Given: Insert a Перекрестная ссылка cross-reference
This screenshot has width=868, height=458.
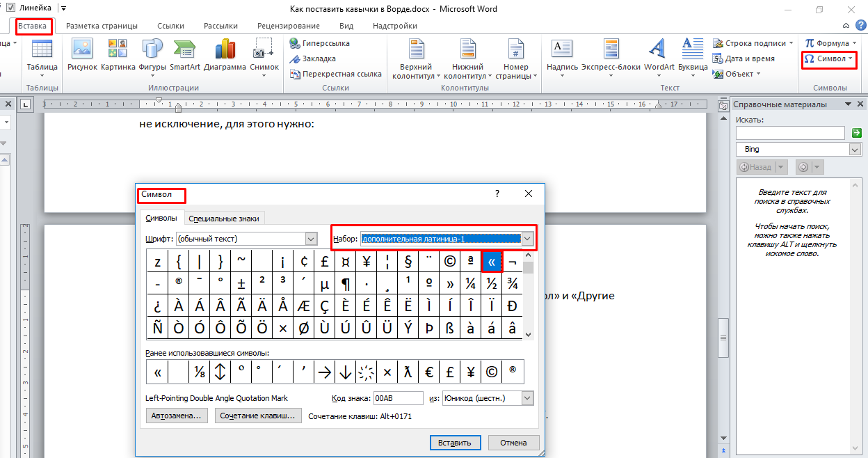Looking at the screenshot, I should click(x=335, y=74).
